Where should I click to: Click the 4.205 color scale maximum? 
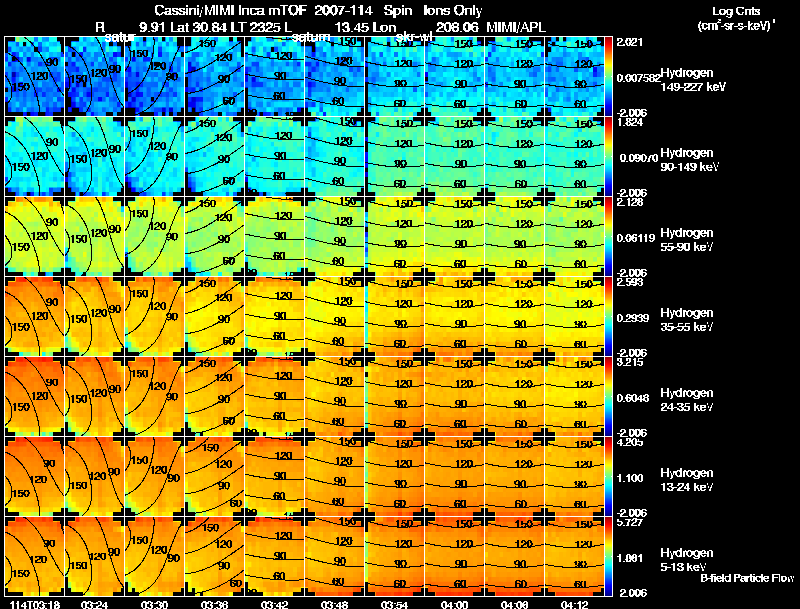(629, 442)
